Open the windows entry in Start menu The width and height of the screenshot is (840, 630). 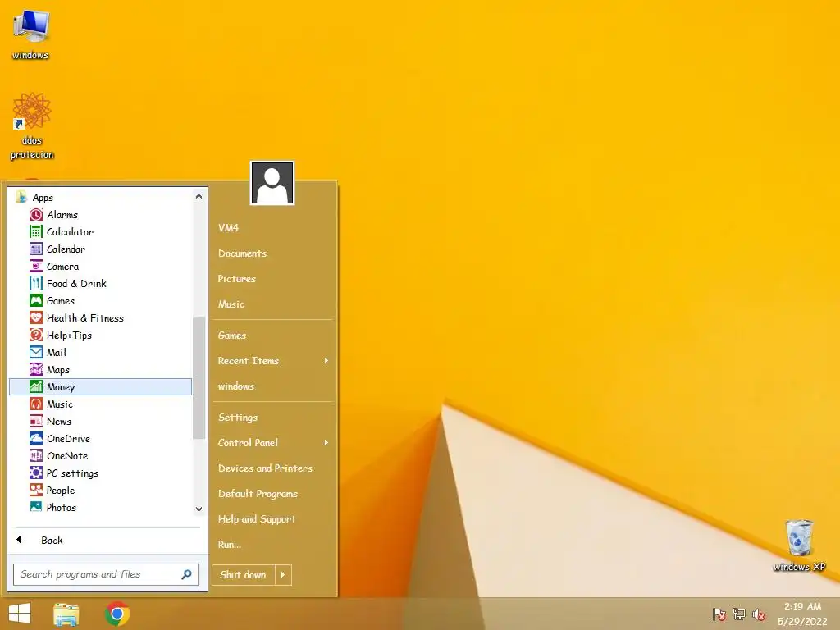coord(235,386)
